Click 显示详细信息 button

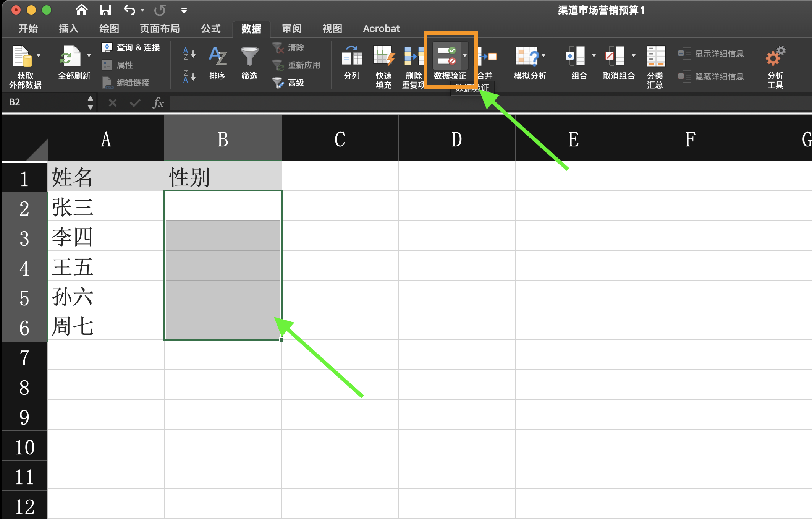click(x=711, y=54)
